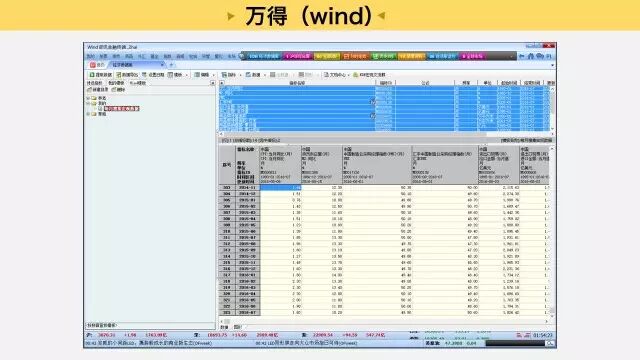Click the red home tab icon
Image resolution: width=640 pixels, height=360 pixels.
pos(93,65)
